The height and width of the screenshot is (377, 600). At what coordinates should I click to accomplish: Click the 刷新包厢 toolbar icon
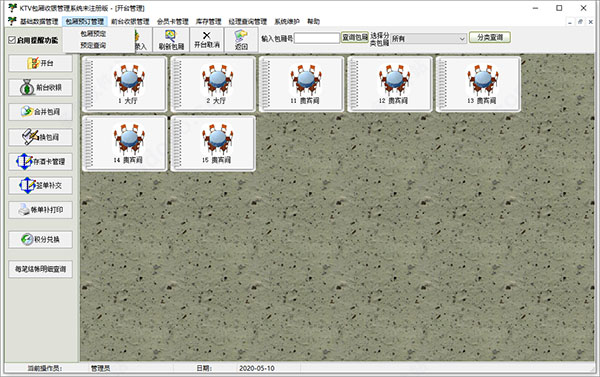pyautogui.click(x=171, y=40)
